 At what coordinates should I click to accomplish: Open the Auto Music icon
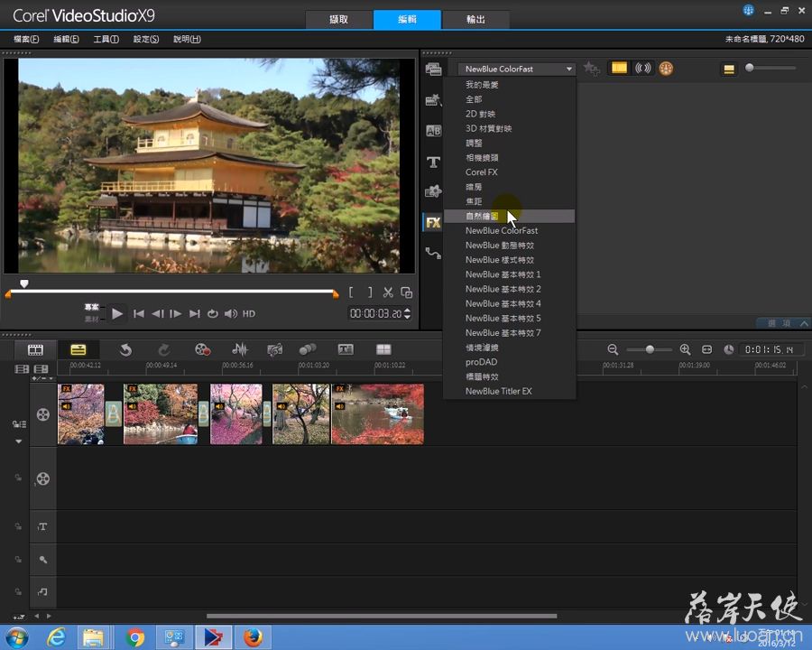tap(274, 350)
